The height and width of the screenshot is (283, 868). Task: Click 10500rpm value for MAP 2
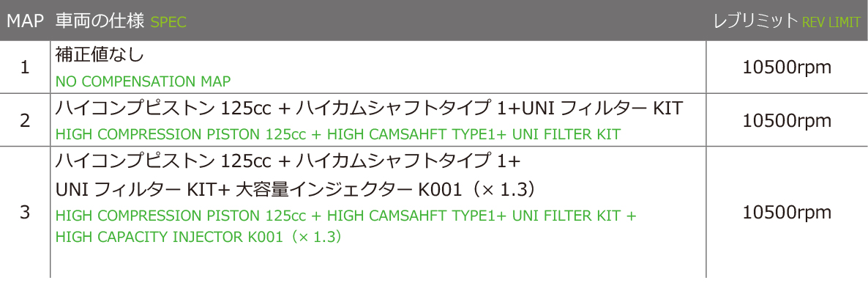(787, 120)
